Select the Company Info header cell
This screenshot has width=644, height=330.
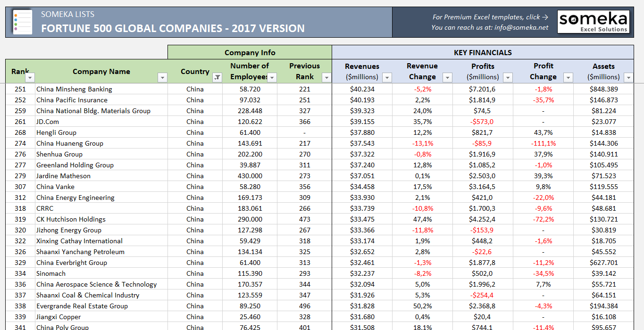tap(250, 52)
